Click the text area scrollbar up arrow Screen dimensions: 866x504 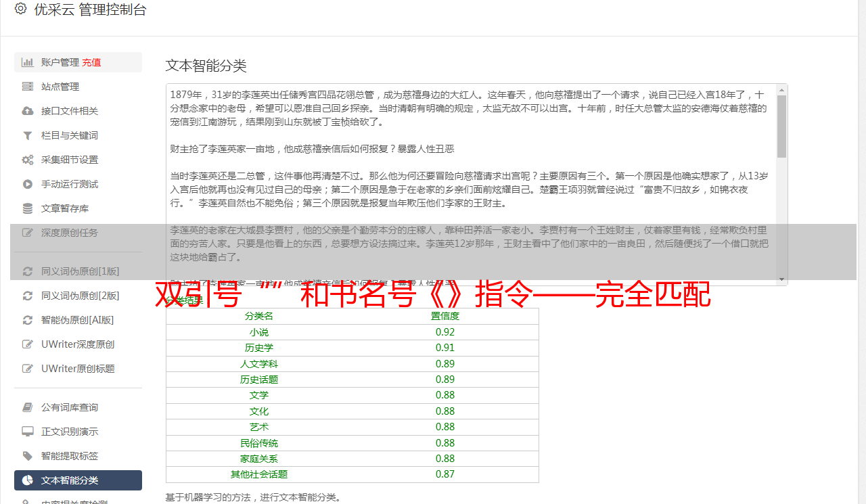pos(781,89)
